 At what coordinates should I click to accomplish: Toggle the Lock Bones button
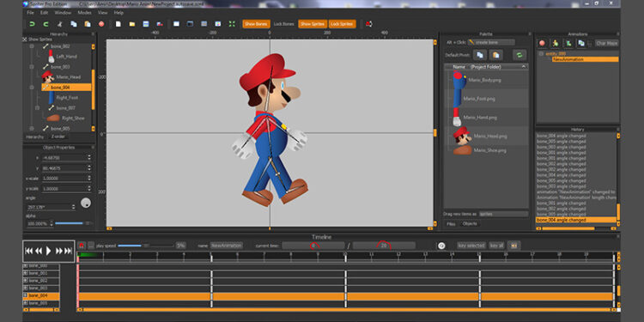(284, 24)
